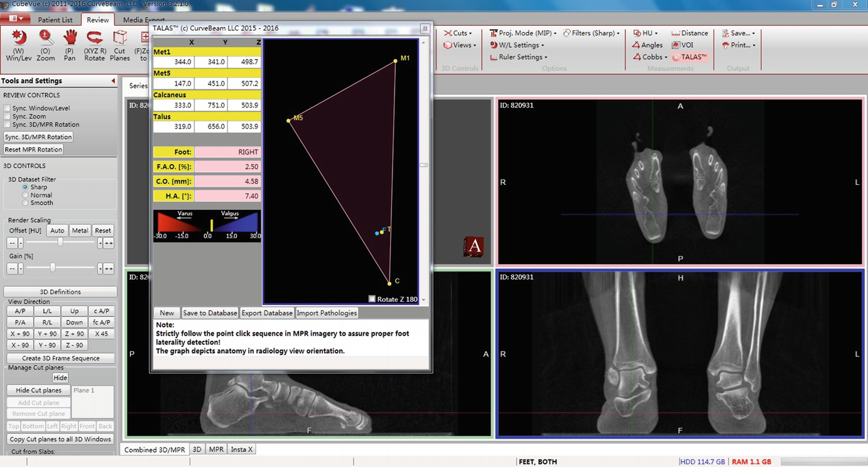Launch the TALAS measurement tool

click(x=690, y=57)
